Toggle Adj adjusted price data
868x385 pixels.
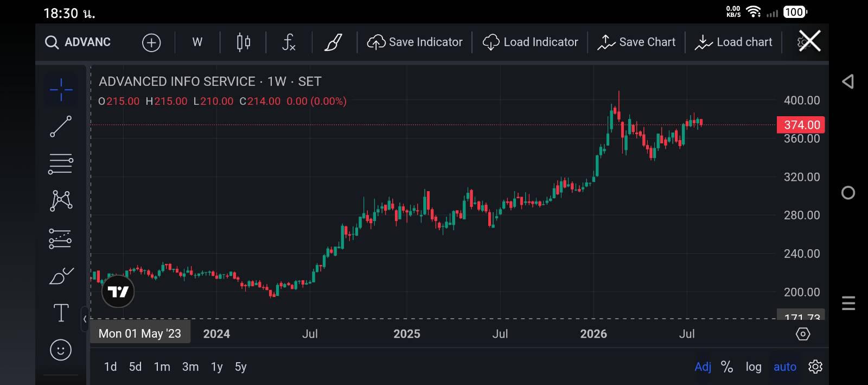(x=703, y=367)
